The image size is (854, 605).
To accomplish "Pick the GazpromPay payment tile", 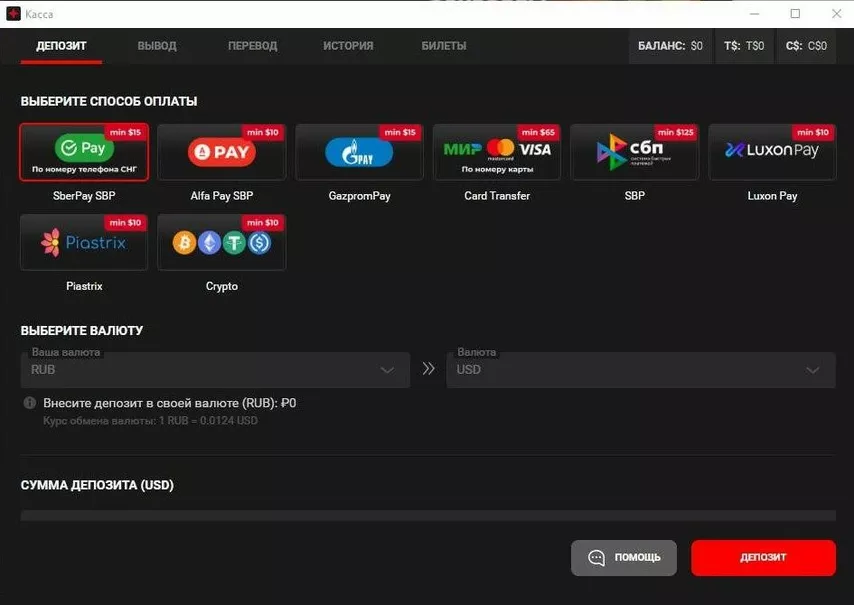I will pyautogui.click(x=359, y=152).
